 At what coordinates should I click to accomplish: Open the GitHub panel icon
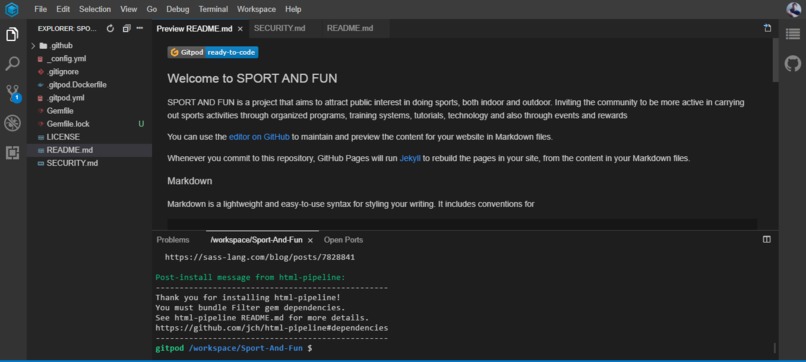[793, 64]
